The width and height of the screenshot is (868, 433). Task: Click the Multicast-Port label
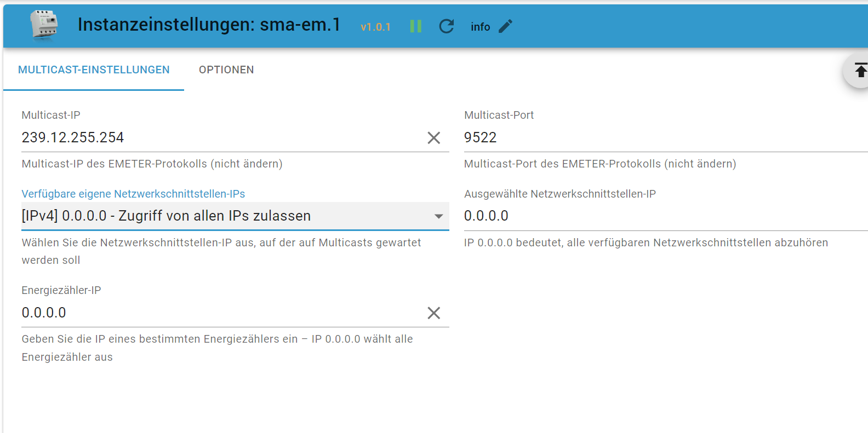(499, 115)
